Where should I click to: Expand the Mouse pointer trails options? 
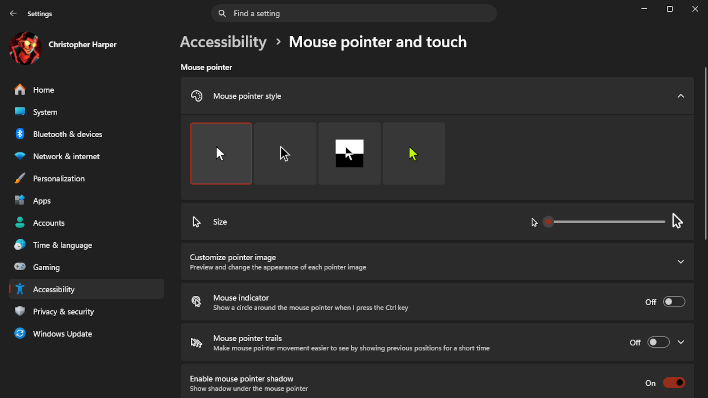tap(680, 342)
